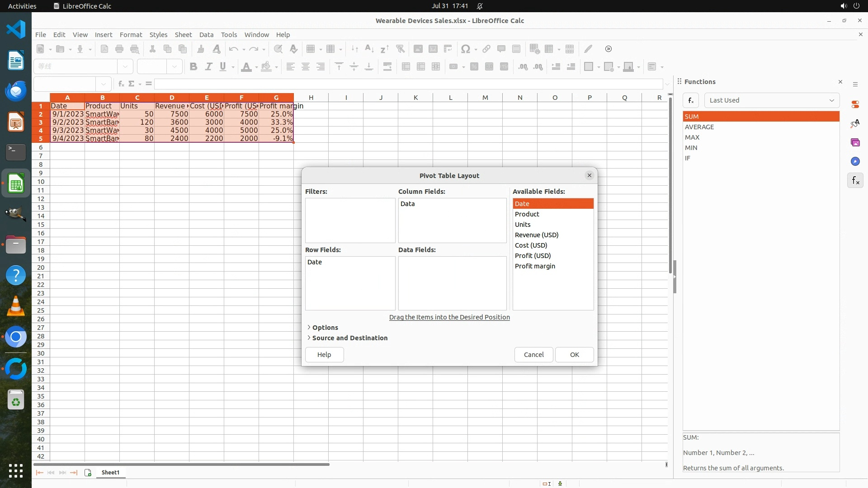Click the Sheet1 tab
This screenshot has width=868, height=488.
110,473
